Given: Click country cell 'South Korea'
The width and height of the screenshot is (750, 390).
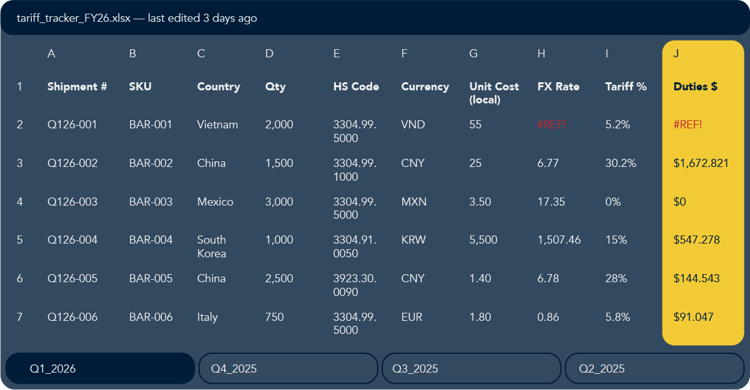Looking at the screenshot, I should 211,246.
